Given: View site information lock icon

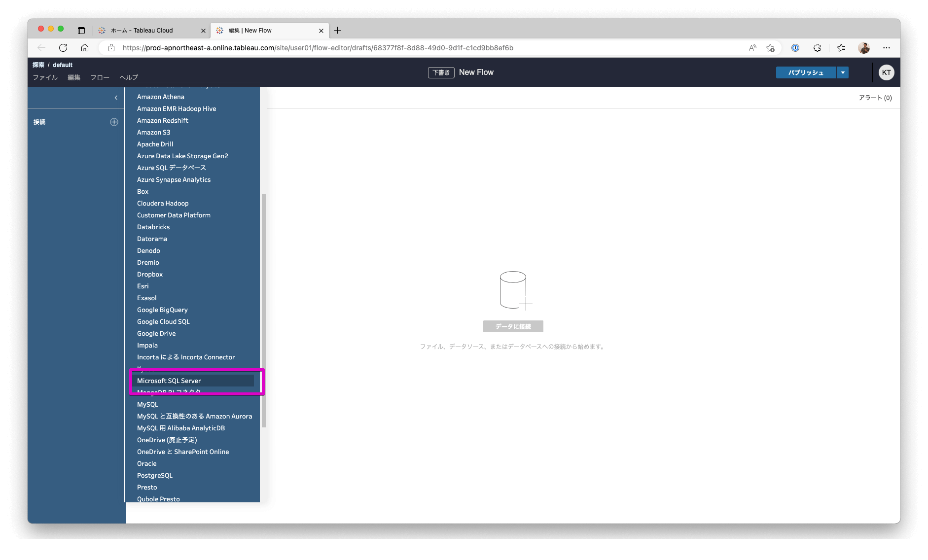Looking at the screenshot, I should coord(111,48).
